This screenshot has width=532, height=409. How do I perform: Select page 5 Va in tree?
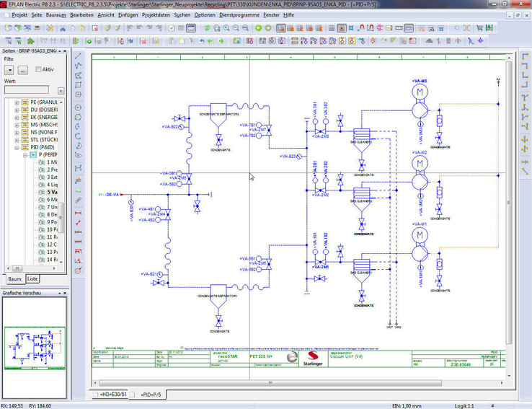point(51,193)
